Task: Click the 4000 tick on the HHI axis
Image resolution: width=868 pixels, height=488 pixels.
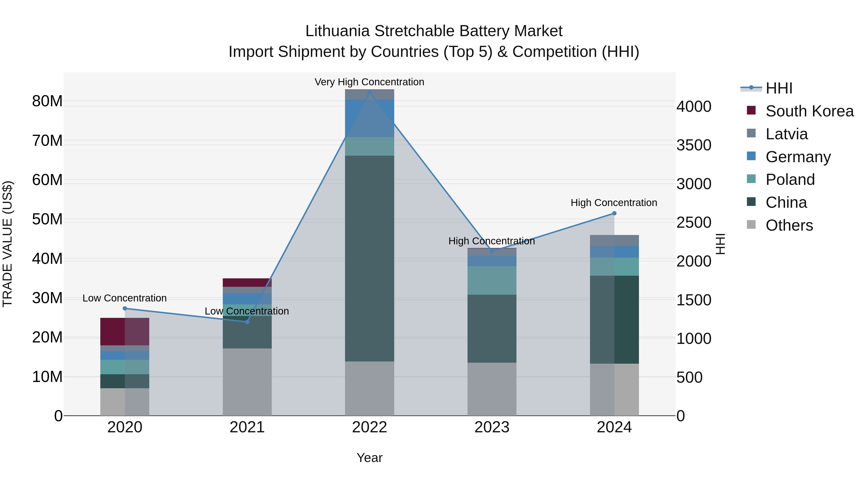Action: click(x=694, y=107)
